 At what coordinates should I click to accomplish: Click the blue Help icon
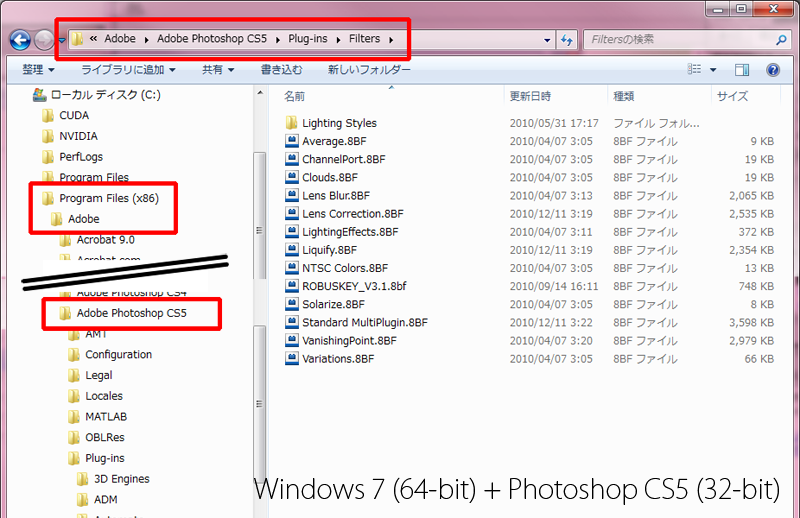[773, 70]
